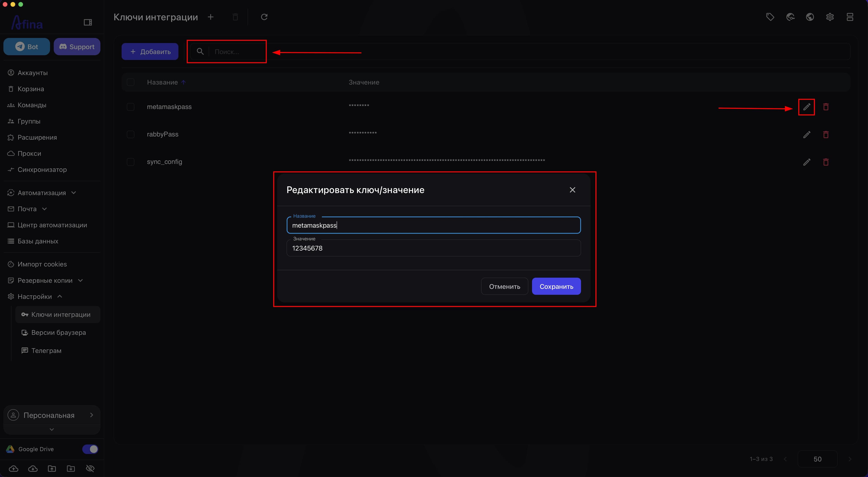This screenshot has width=868, height=477.
Task: Click the cloud download icon at the bottom left
Action: 33,469
